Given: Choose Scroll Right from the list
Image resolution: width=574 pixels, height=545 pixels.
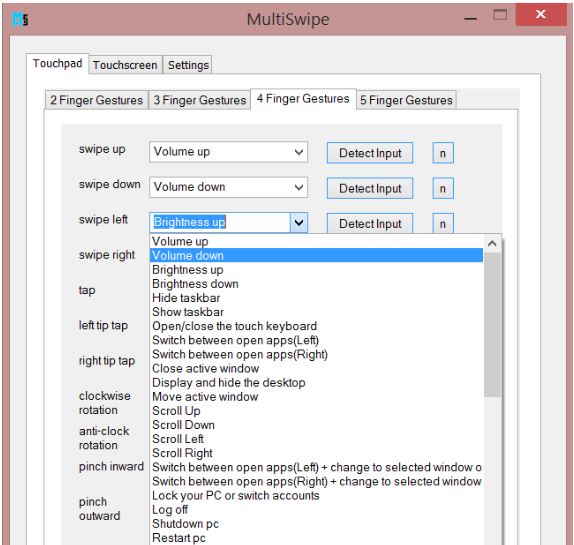Looking at the screenshot, I should click(x=317, y=453).
